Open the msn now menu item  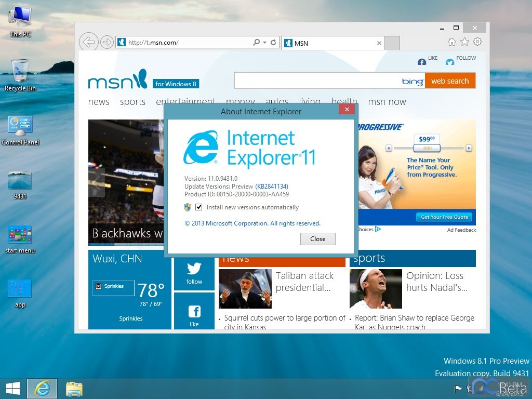pyautogui.click(x=387, y=102)
